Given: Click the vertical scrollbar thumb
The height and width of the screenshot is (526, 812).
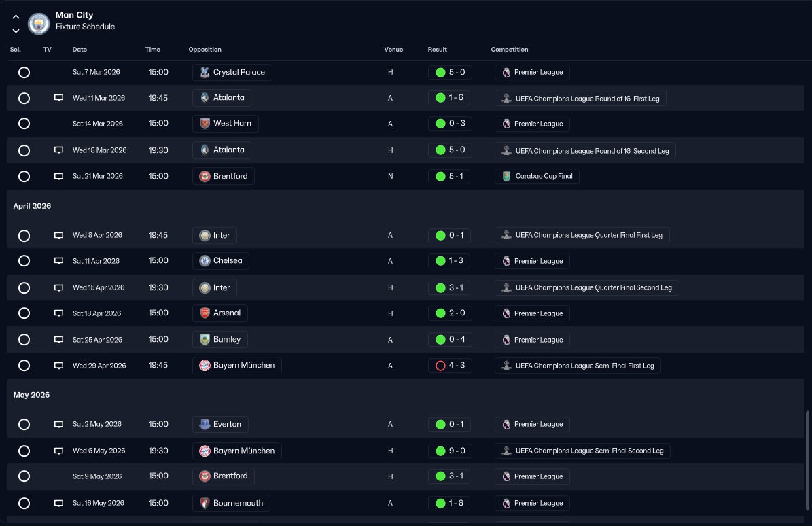Looking at the screenshot, I should [807, 462].
